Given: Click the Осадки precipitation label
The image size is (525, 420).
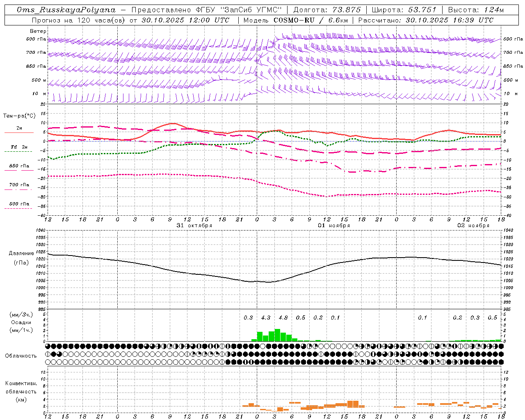Looking at the screenshot, I should pyautogui.click(x=21, y=322).
